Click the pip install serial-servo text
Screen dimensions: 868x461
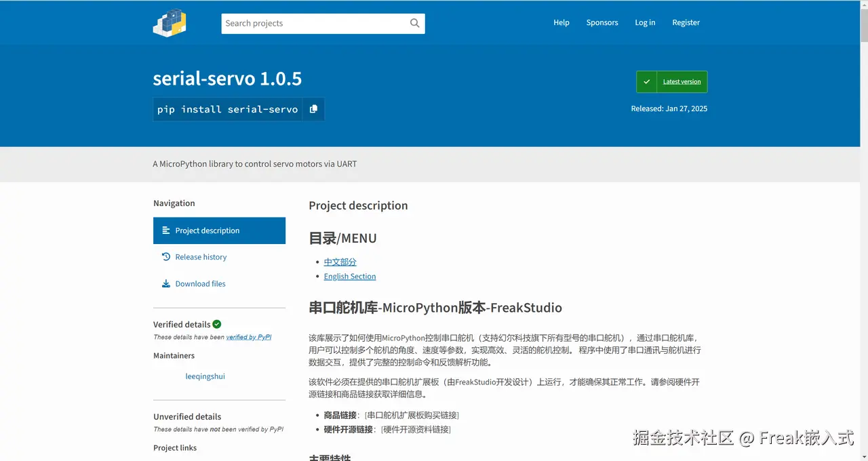click(x=228, y=109)
